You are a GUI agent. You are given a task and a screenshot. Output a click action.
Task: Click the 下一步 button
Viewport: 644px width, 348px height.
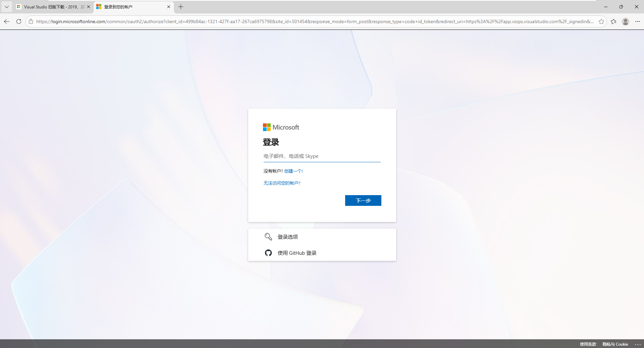[x=363, y=200]
